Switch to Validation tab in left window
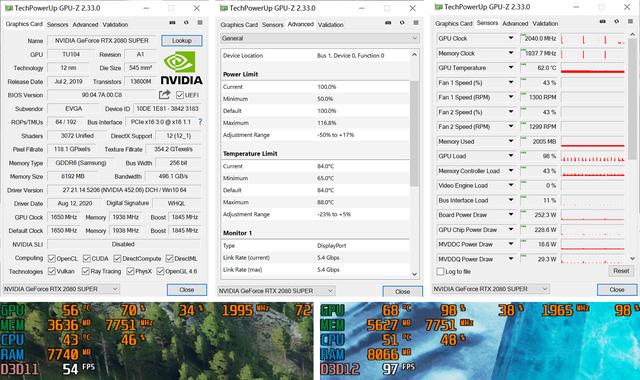 click(115, 24)
